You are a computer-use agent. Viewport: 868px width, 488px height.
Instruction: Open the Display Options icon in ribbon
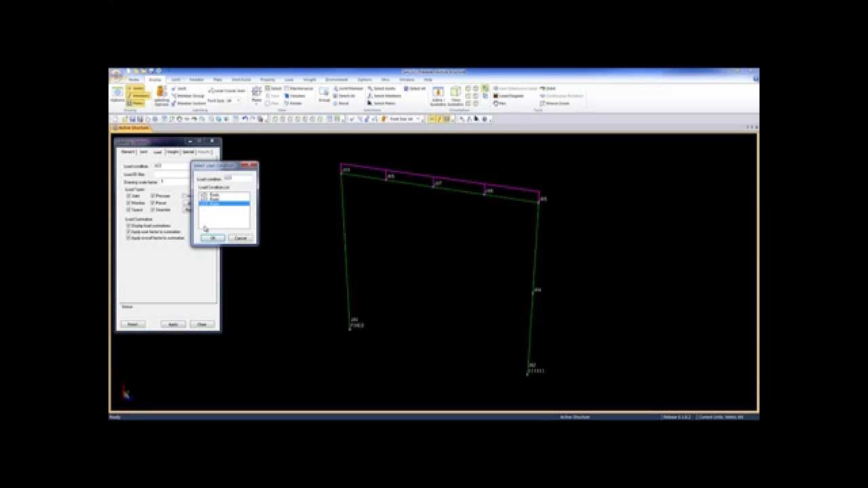[x=117, y=94]
